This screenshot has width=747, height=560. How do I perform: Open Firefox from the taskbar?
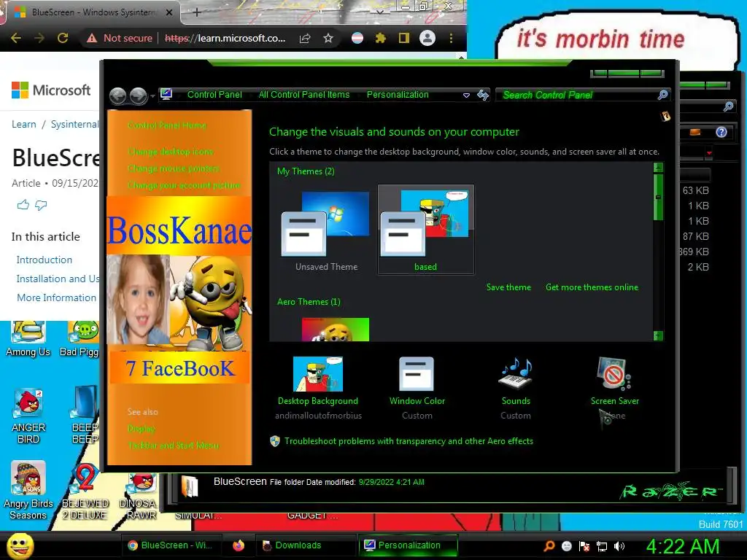(239, 545)
